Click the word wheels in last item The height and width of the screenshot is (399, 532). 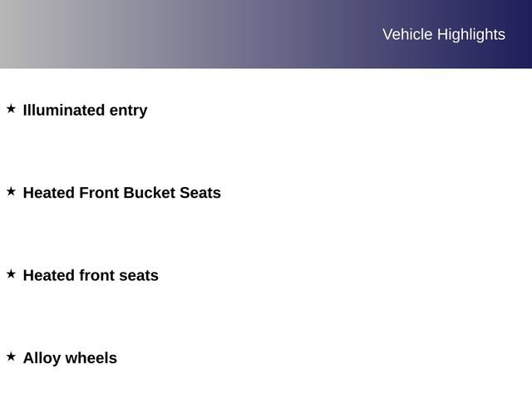click(x=91, y=358)
